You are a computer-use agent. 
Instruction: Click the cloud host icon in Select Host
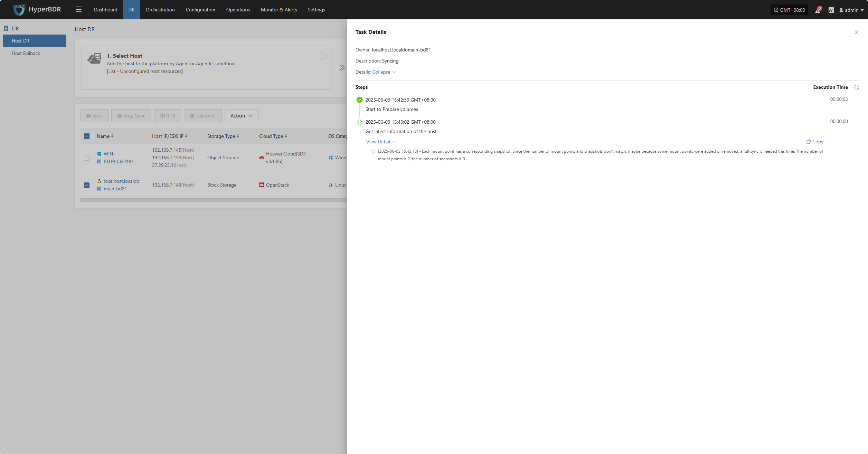coord(94,58)
